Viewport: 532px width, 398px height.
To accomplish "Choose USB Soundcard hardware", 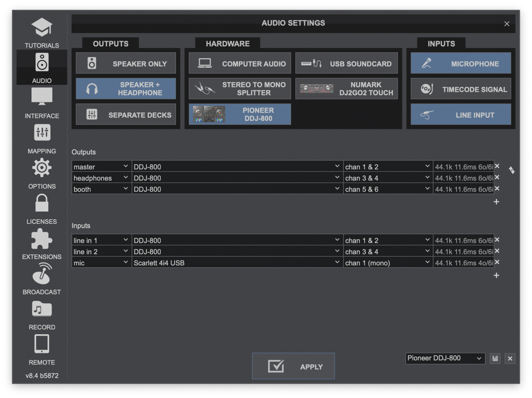I will tap(346, 63).
